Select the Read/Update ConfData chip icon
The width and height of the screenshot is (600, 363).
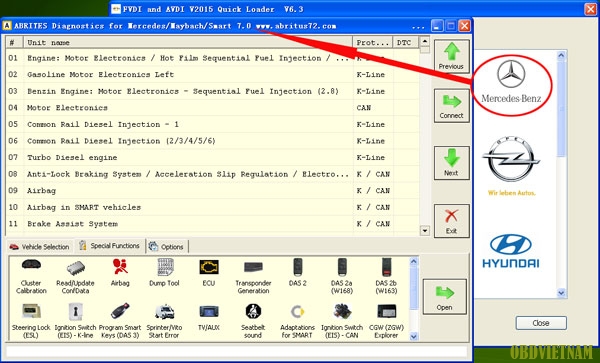click(x=75, y=276)
